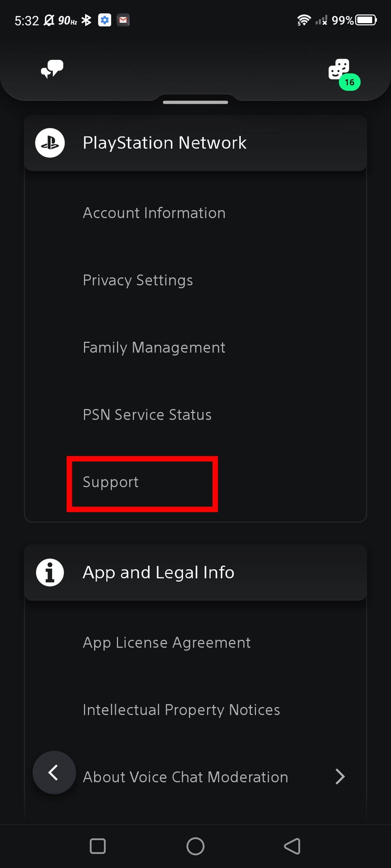Viewport: 391px width, 868px height.
Task: Open the Support option
Action: pos(111,482)
